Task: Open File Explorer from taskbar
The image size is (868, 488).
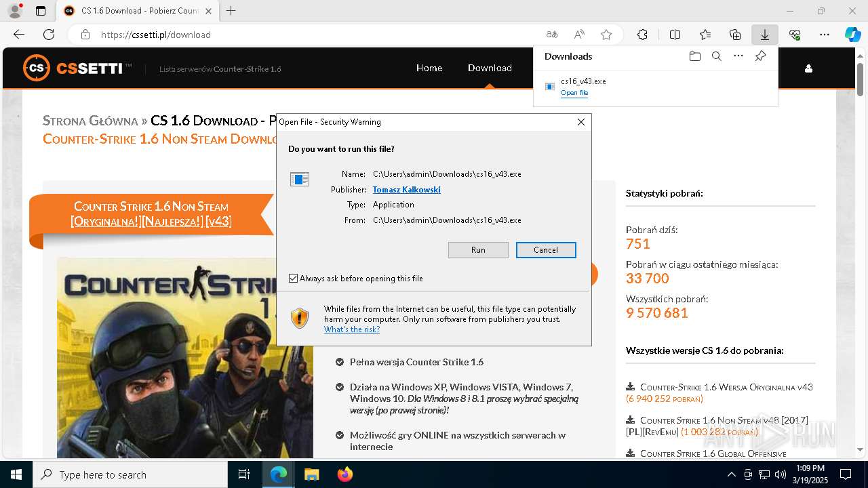Action: click(311, 474)
